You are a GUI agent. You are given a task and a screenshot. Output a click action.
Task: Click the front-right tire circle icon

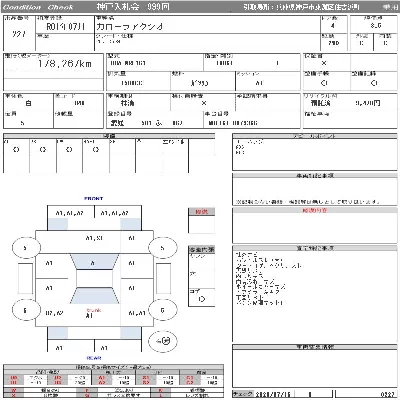[x=162, y=248]
